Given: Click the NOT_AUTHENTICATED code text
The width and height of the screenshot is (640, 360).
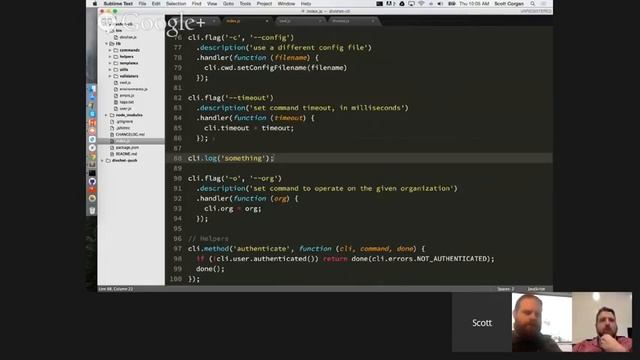Looking at the screenshot, I should [451, 259].
